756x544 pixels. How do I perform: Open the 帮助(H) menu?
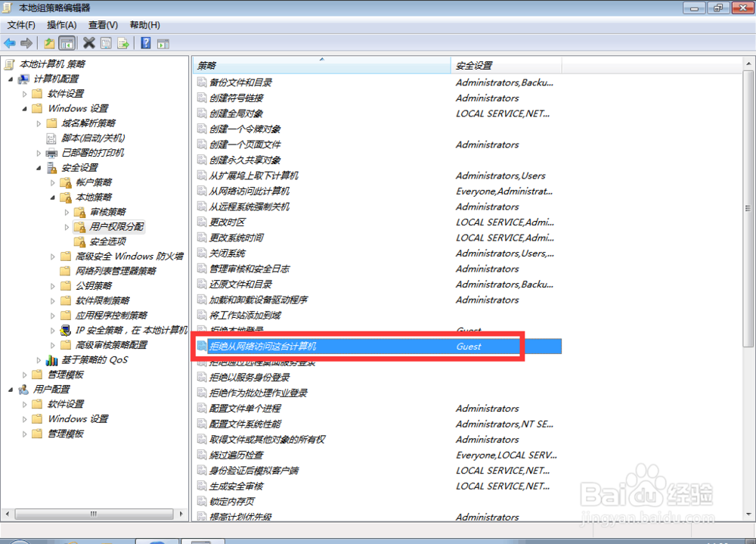click(145, 25)
